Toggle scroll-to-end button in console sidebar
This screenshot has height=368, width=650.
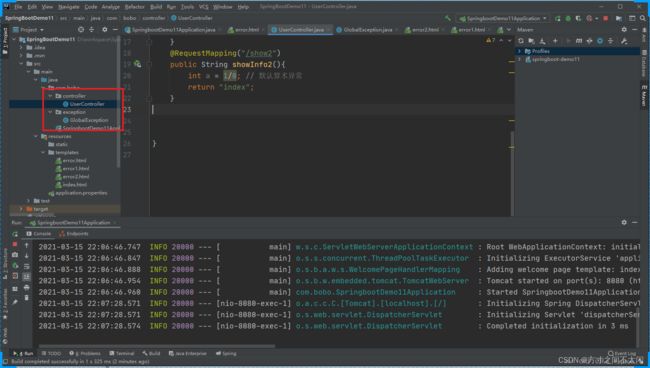point(27,276)
